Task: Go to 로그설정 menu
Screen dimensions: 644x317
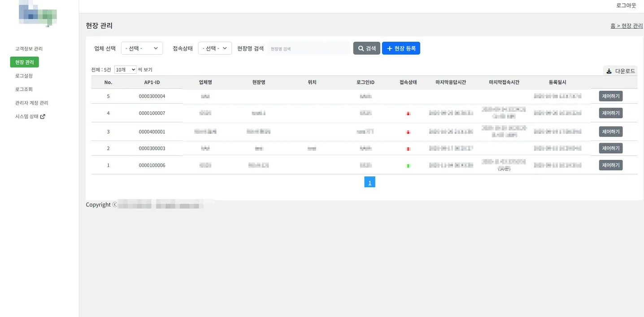Action: click(x=24, y=76)
